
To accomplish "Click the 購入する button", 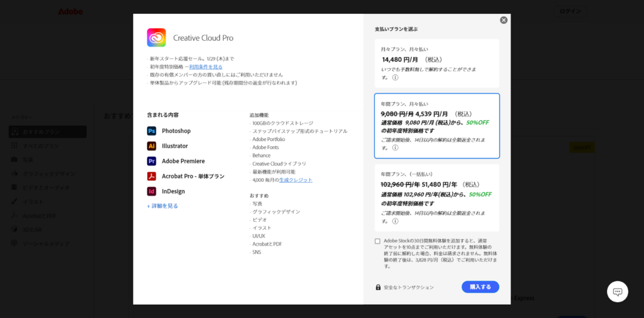I will tap(480, 287).
